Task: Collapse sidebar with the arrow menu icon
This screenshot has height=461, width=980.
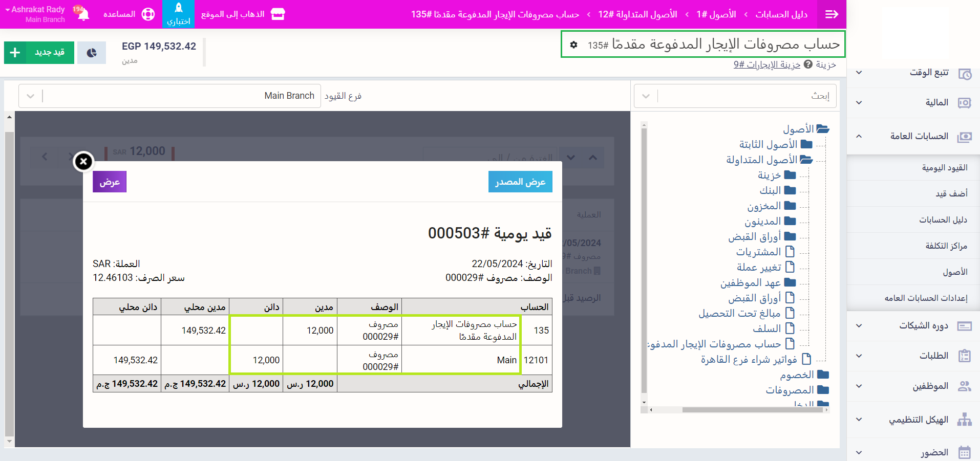Action: (x=832, y=14)
